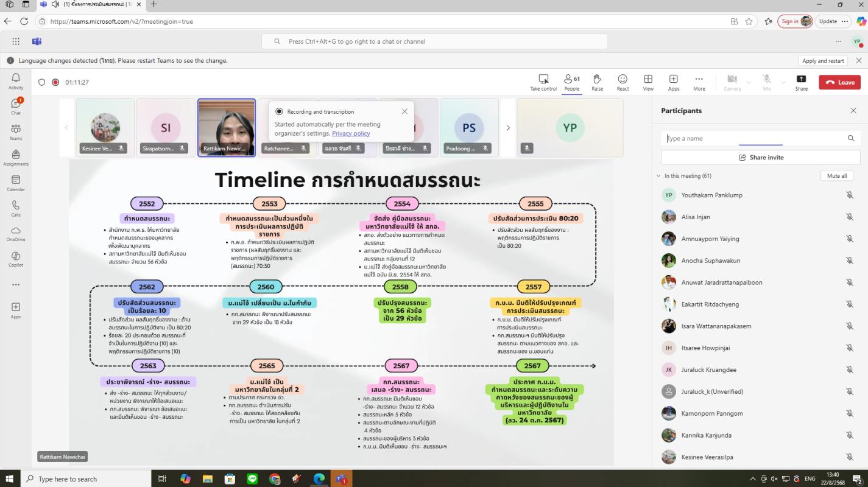
Task: Open the Activity feed in sidebar
Action: pos(16,81)
